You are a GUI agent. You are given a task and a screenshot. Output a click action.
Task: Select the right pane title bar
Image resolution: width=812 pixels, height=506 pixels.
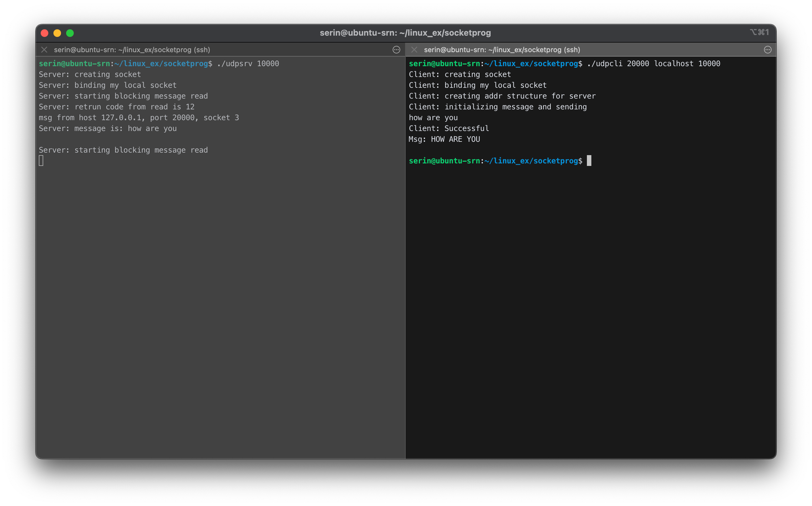[502, 50]
